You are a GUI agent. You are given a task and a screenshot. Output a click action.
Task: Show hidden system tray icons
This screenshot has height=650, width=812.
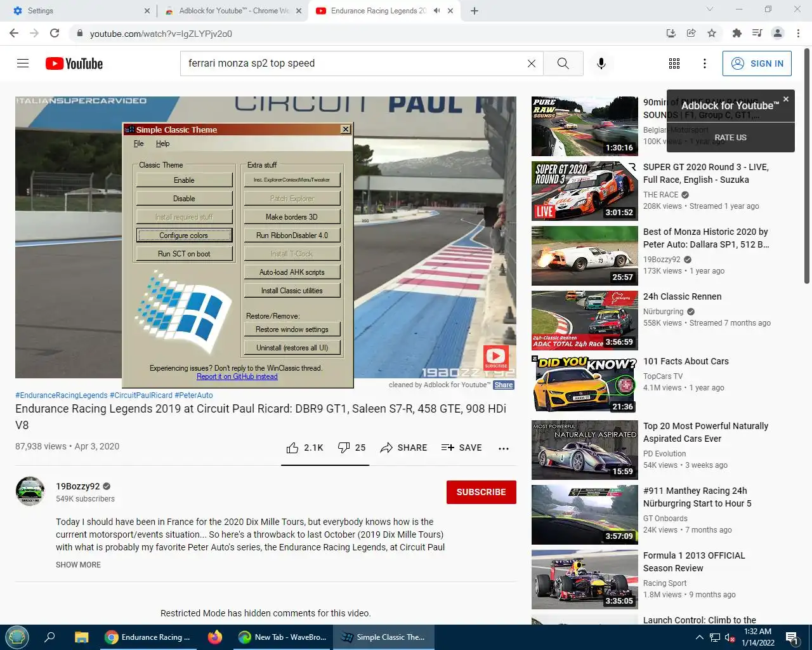coord(699,637)
